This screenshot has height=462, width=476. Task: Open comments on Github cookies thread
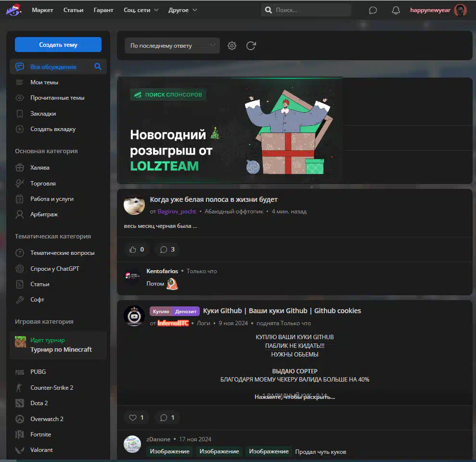pos(167,418)
